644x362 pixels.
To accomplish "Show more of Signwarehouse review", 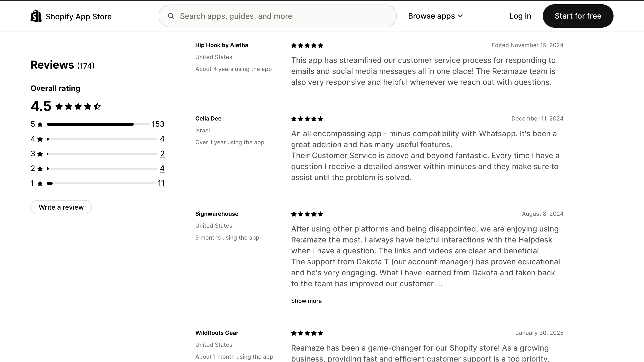I will tap(306, 301).
